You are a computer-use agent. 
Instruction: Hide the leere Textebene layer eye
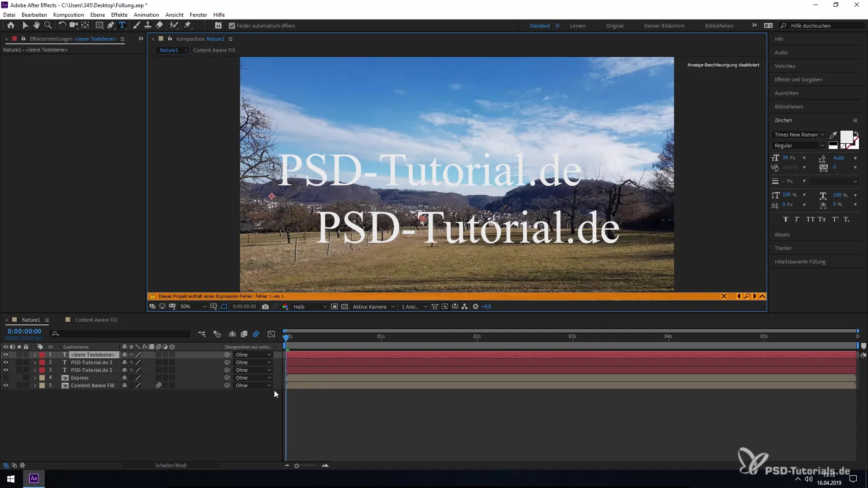tap(5, 355)
